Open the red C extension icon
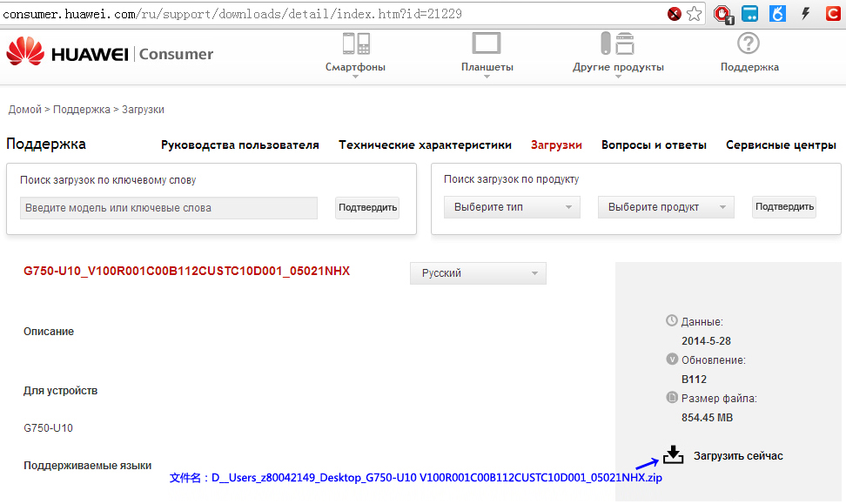846x504 pixels. (834, 13)
